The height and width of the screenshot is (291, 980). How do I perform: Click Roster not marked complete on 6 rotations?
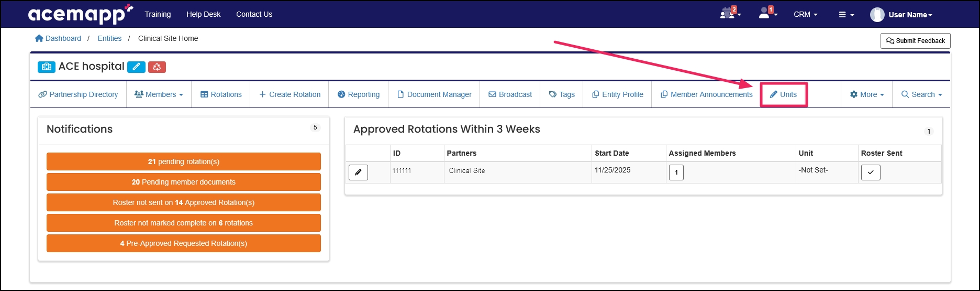[x=184, y=223]
